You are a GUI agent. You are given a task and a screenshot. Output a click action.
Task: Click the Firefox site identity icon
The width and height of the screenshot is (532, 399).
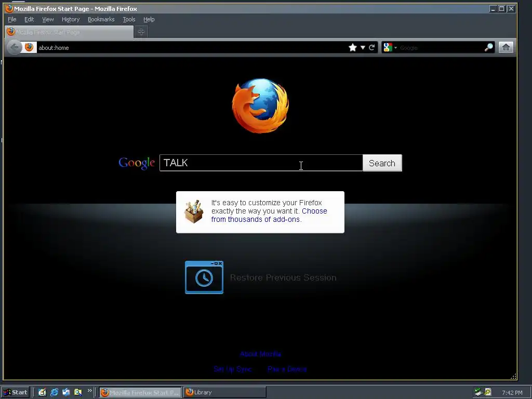coord(29,47)
